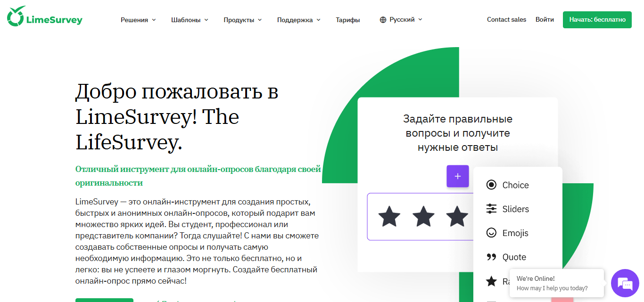Image resolution: width=644 pixels, height=302 pixels.
Task: Click the Добро пожаловать в LimeSurvey heading
Action: click(177, 117)
